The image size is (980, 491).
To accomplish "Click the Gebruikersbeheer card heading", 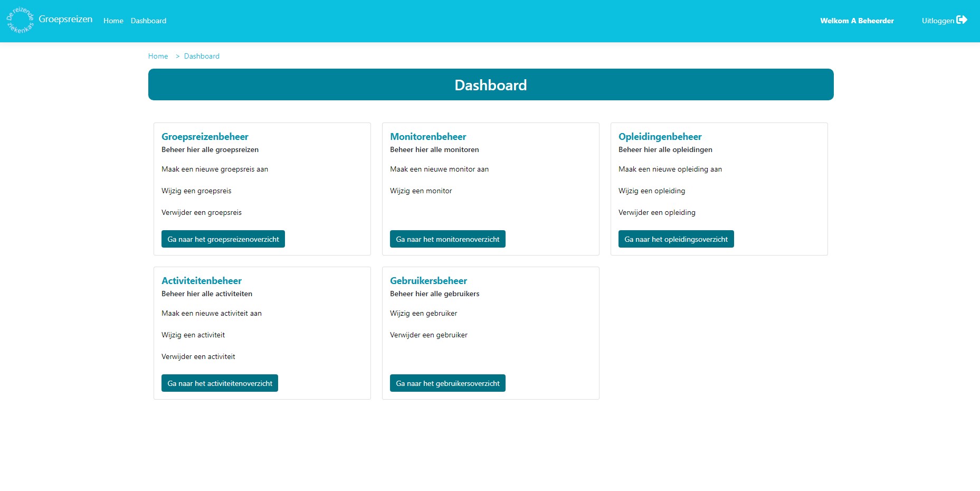I will (x=428, y=280).
